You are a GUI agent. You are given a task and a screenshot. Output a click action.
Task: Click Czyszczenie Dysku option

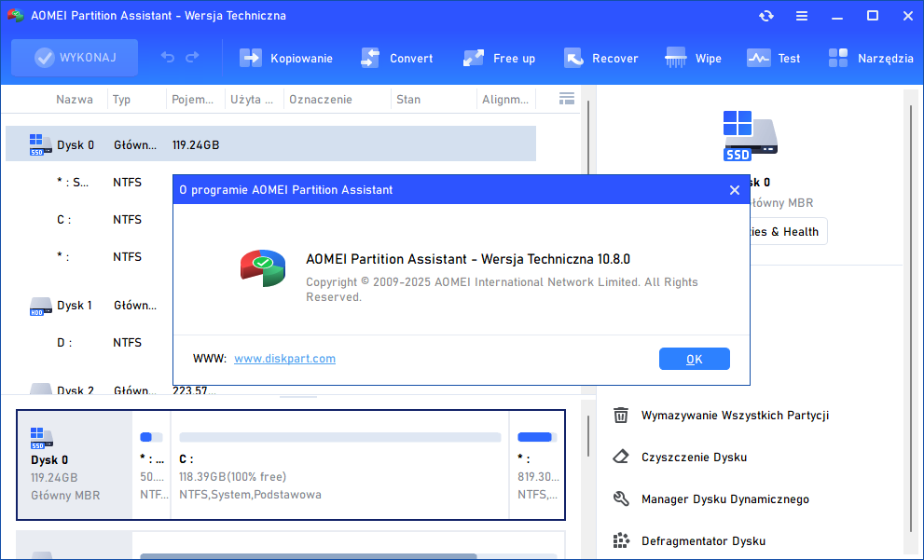695,458
